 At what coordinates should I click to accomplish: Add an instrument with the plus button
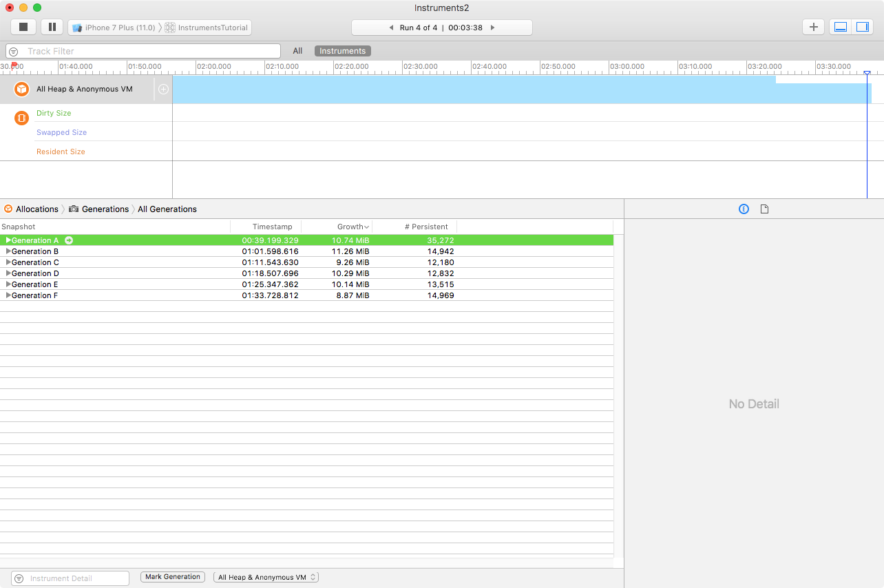coord(813,27)
